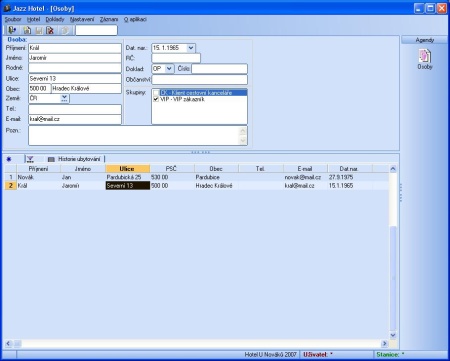Click the E-mail column header
The height and width of the screenshot is (361, 450).
(305, 169)
